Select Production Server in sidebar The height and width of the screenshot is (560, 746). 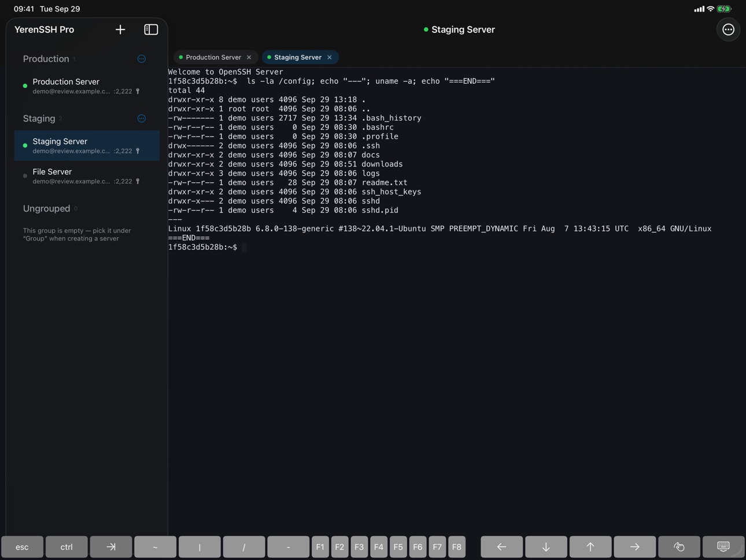coord(87,86)
